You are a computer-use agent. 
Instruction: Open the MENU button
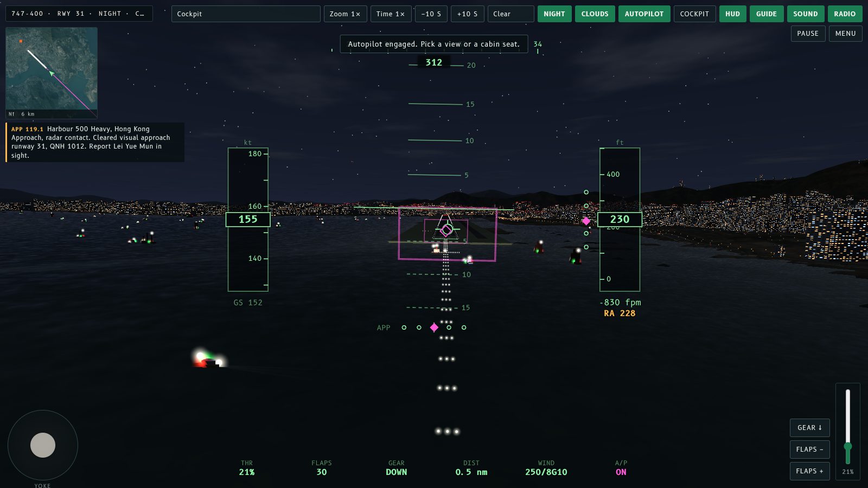point(846,34)
